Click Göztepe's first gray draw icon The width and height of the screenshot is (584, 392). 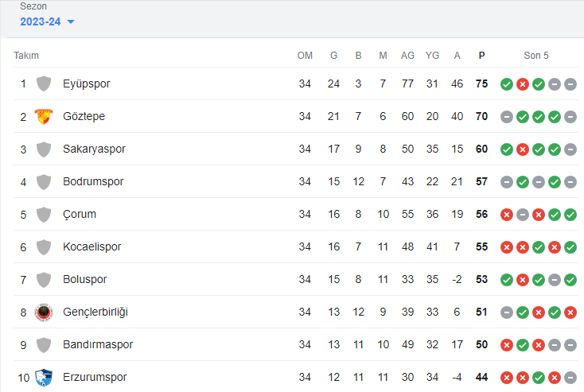pyautogui.click(x=507, y=117)
